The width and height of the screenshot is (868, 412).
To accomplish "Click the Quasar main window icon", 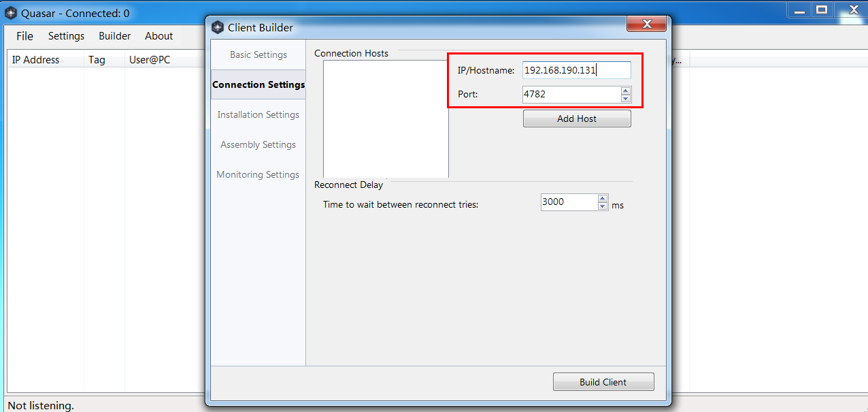I will pos(11,13).
